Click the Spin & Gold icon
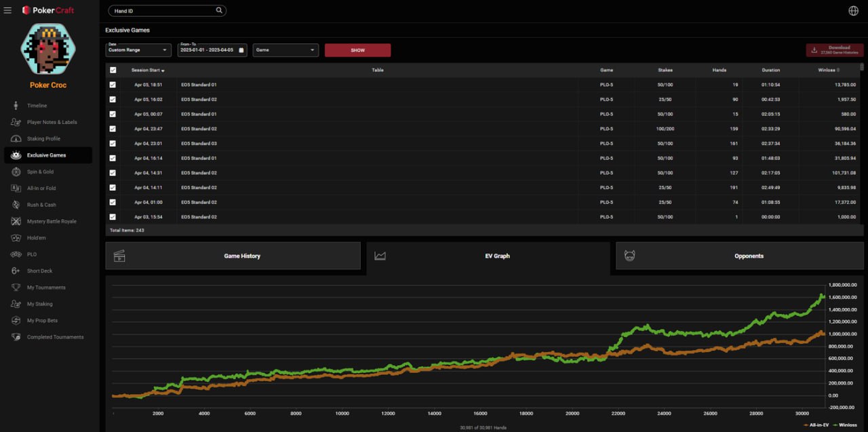Viewport: 868px width, 432px height. [x=16, y=172]
